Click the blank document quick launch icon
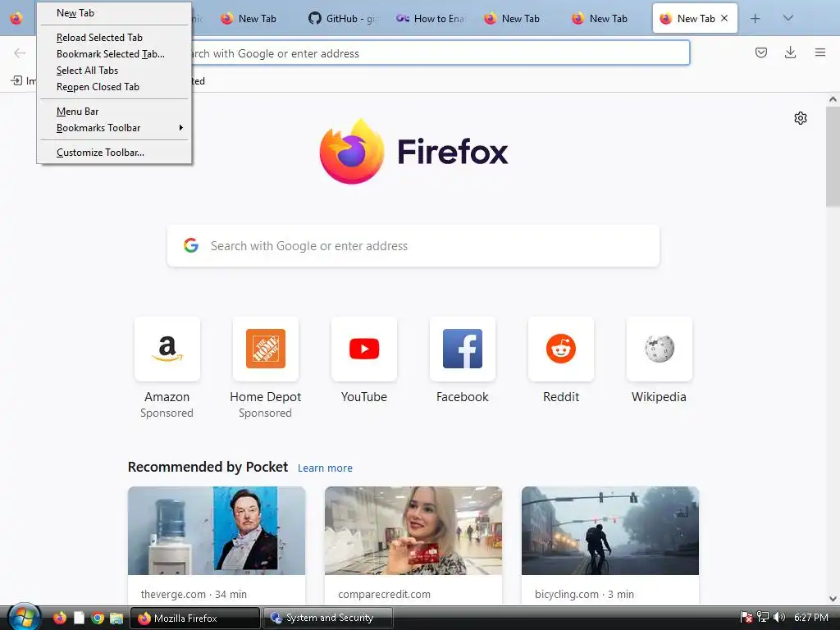 click(79, 618)
